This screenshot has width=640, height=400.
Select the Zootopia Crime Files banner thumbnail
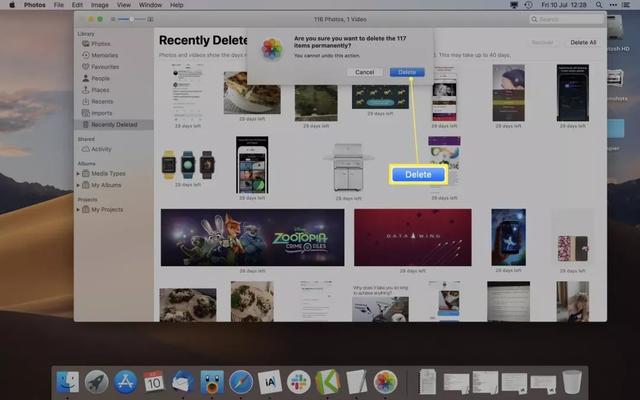[252, 238]
